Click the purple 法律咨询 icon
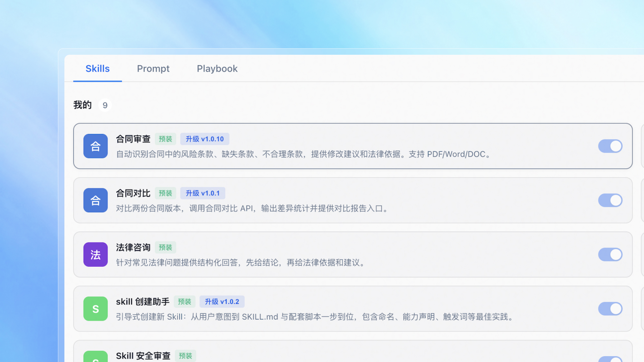This screenshot has height=362, width=644. pyautogui.click(x=96, y=254)
